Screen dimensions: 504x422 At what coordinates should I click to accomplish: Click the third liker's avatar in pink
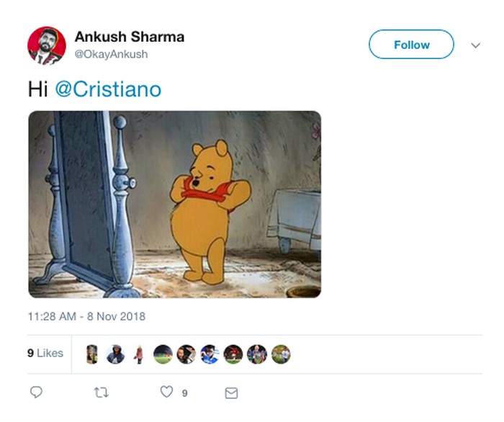tap(139, 354)
